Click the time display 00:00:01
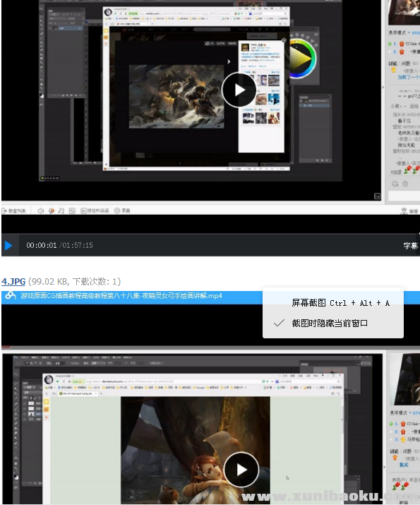 (x=42, y=245)
